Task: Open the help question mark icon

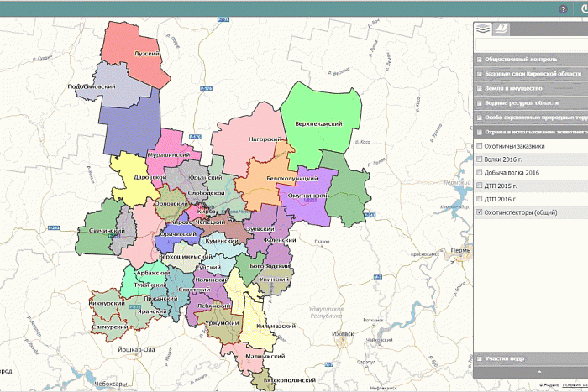Action: pyautogui.click(x=563, y=9)
